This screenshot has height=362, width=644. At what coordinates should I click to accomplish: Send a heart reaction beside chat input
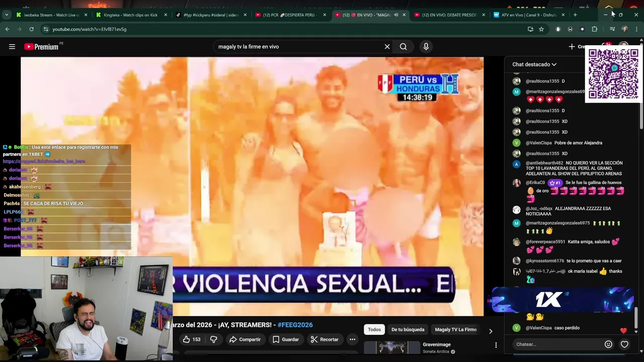click(624, 344)
